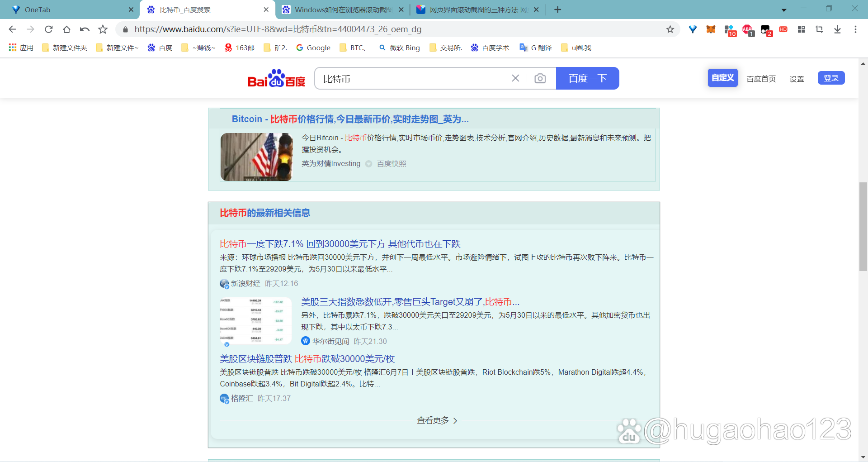Close the OneTab tab
Viewport: 868px width, 462px height.
(131, 10)
